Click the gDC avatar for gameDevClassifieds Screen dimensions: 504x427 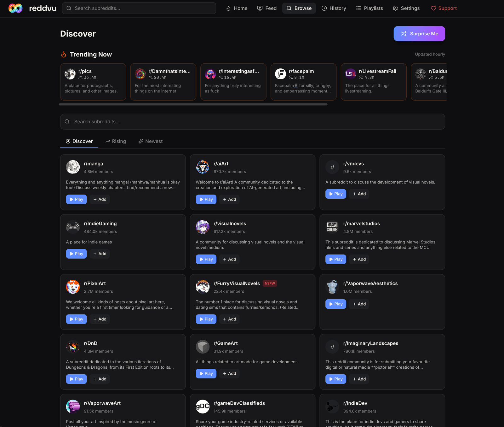pos(203,407)
